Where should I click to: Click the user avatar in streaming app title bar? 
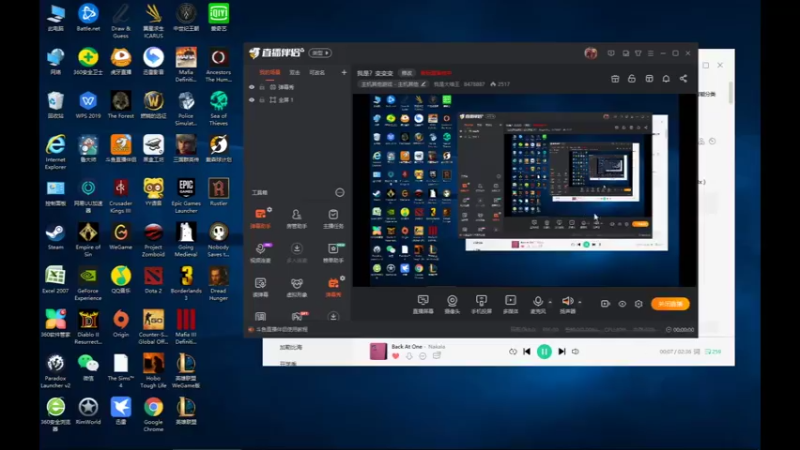tap(591, 53)
